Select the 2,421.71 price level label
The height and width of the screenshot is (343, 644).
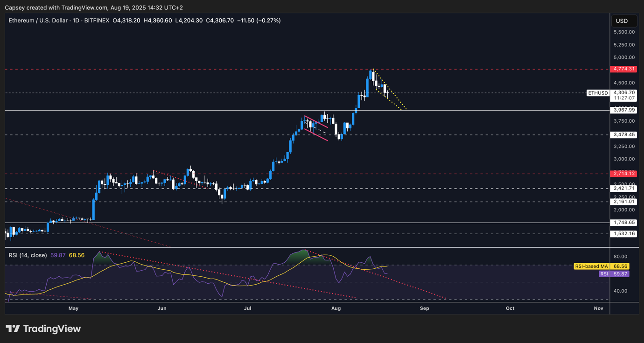tap(625, 189)
